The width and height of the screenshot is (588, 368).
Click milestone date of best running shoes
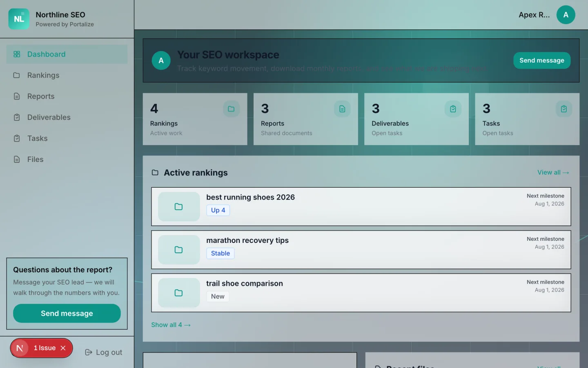(550, 204)
